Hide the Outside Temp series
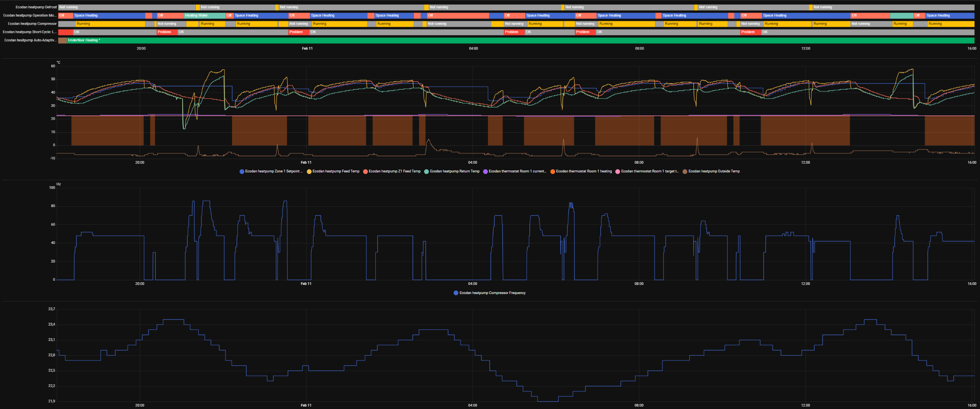Viewport: 980px width, 409px height. tap(714, 171)
